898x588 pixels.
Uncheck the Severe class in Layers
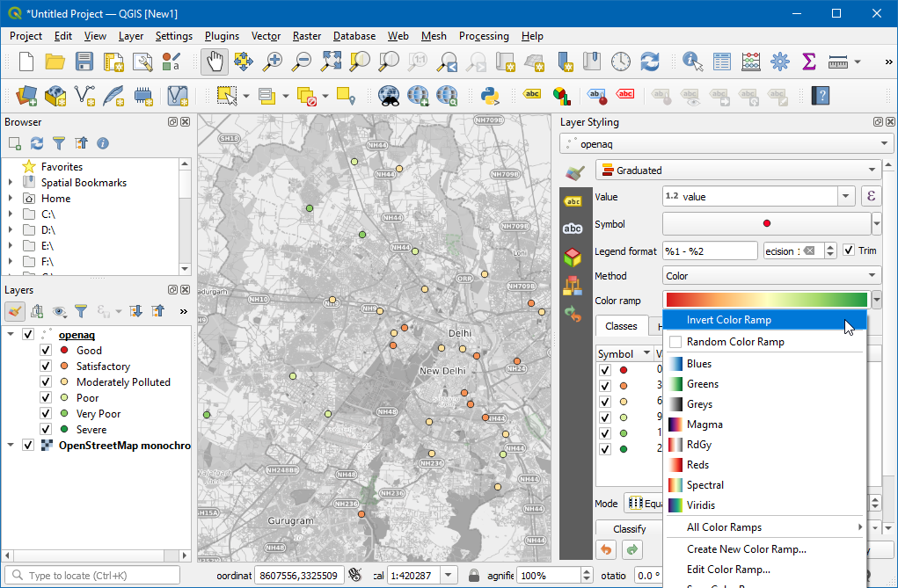point(46,430)
